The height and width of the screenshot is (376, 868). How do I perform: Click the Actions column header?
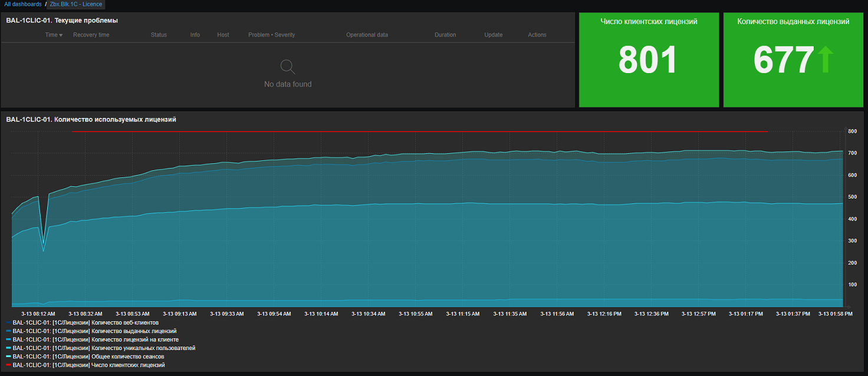(x=537, y=35)
